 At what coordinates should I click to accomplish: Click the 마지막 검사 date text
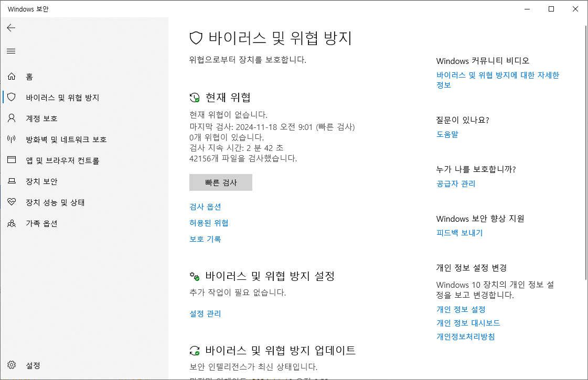tap(272, 127)
